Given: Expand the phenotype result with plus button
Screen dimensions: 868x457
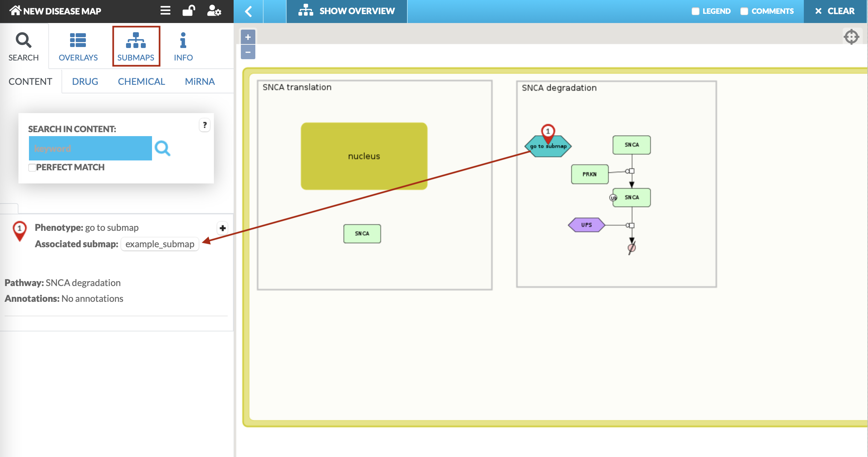Looking at the screenshot, I should pyautogui.click(x=222, y=228).
